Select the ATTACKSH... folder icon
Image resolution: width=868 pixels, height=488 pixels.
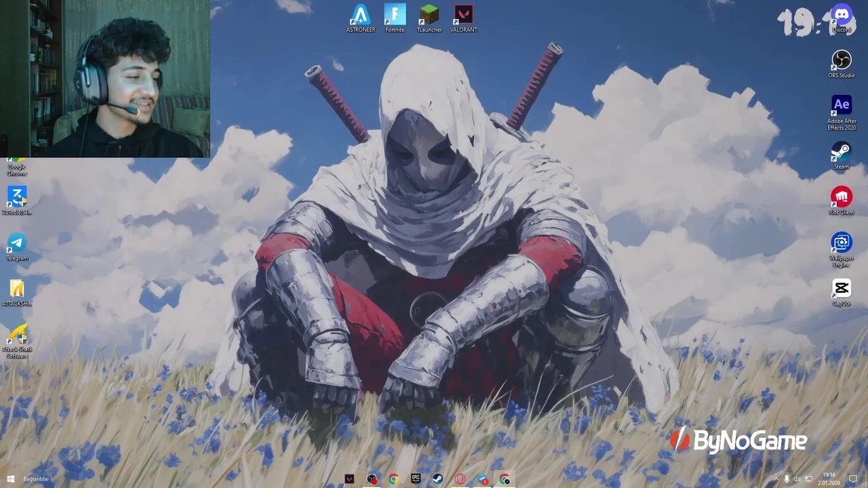coord(17,292)
